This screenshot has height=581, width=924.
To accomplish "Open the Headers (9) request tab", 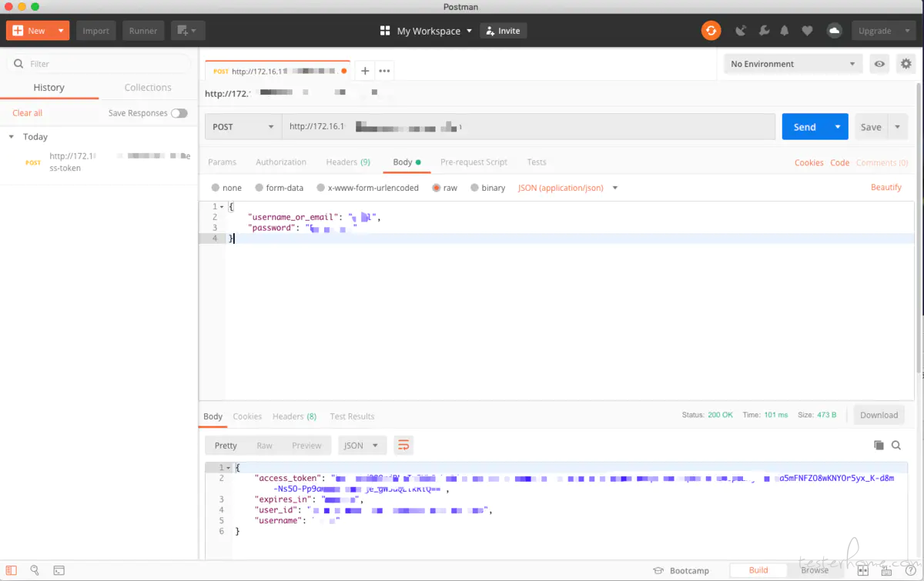I will [348, 162].
